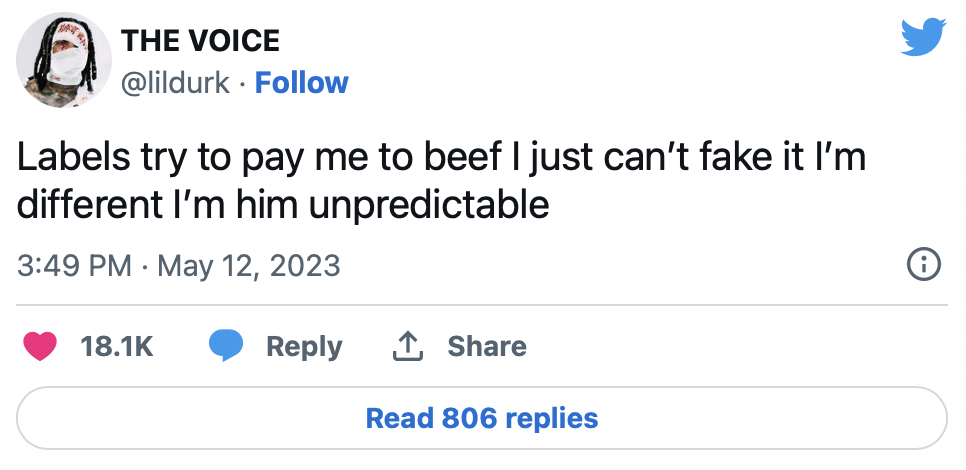Viewport: 966px width, 470px height.
Task: Click the Reply text label
Action: (x=303, y=346)
